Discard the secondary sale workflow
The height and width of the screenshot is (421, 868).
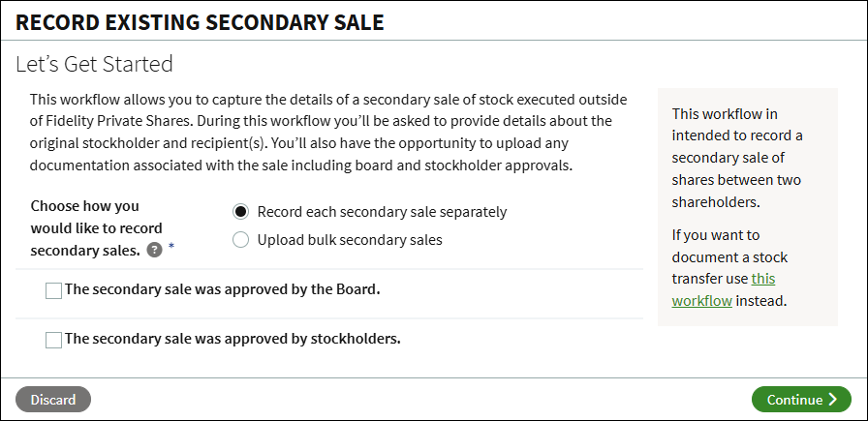point(53,400)
